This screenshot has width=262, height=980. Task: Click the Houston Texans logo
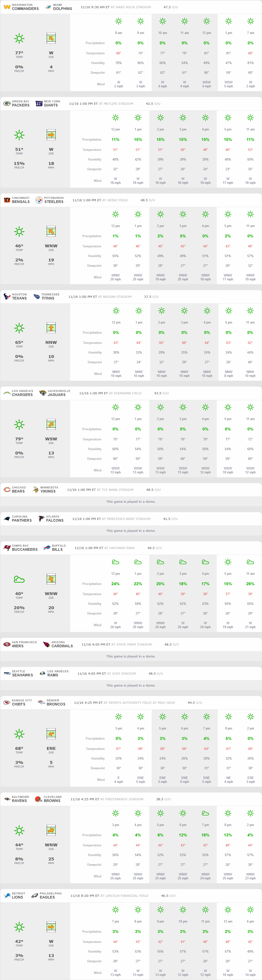[7, 296]
